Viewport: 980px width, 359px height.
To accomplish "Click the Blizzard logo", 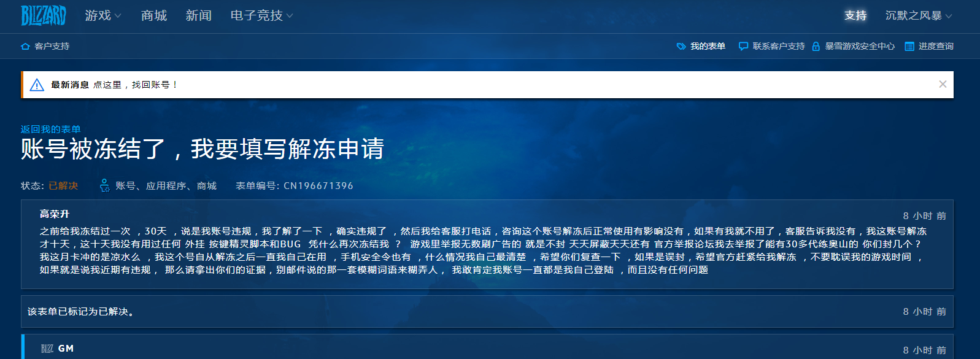I will tap(43, 16).
